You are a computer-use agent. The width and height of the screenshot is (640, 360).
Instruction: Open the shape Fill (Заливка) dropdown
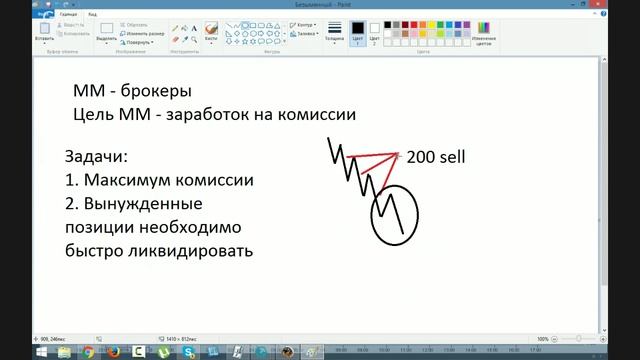[304, 34]
